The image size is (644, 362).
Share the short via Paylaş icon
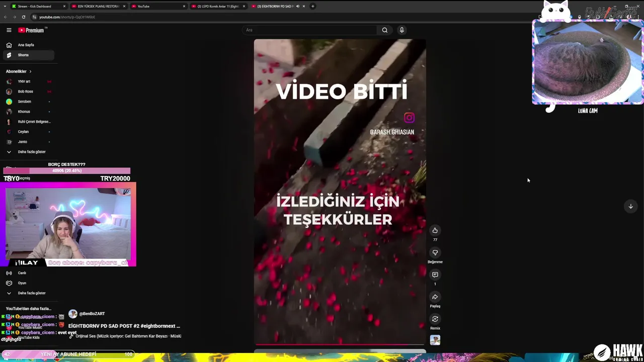tap(435, 297)
